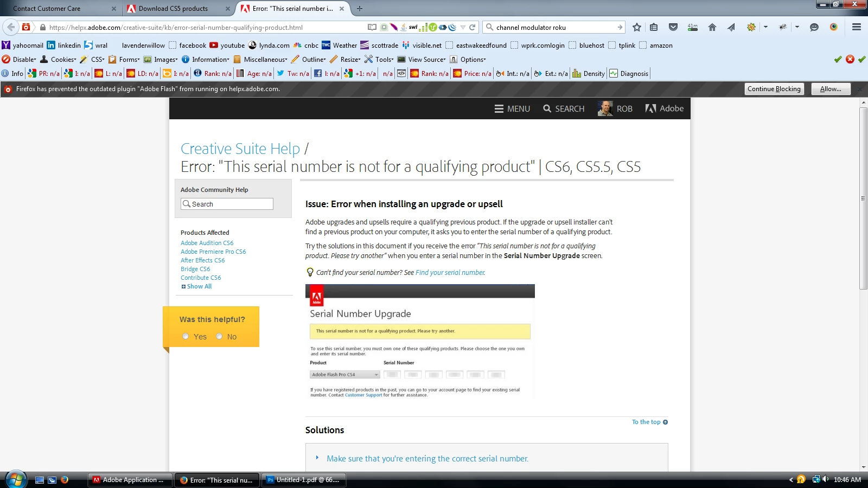Launch Firefox from quick launch icon
868x488 pixels.
(65, 480)
